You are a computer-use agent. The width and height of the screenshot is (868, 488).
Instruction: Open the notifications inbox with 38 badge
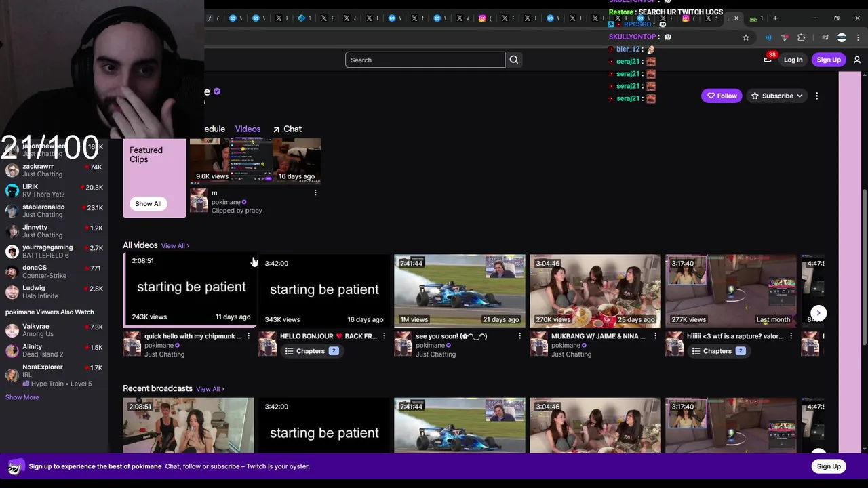[768, 60]
